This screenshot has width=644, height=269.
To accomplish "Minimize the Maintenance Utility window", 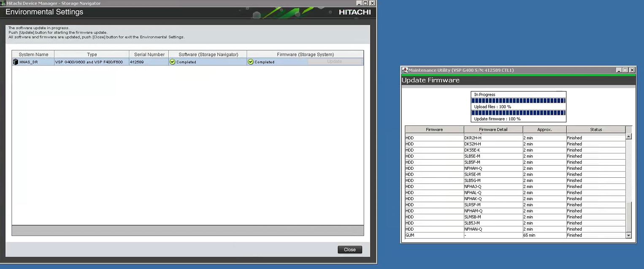I will 619,70.
